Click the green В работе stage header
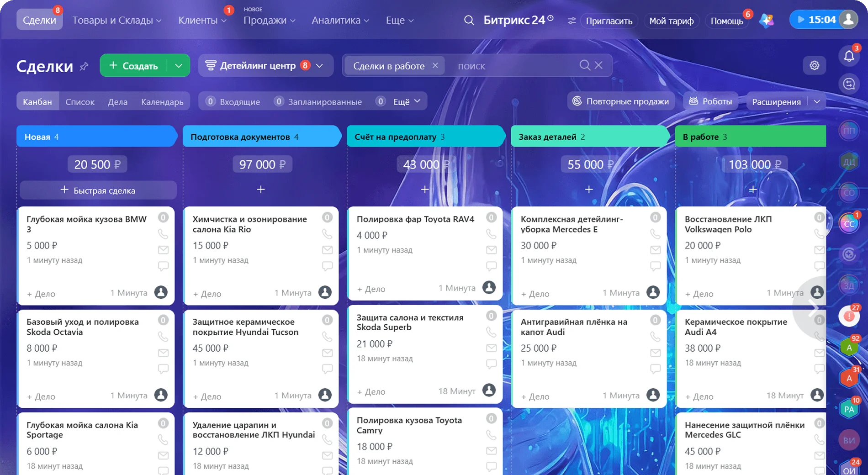This screenshot has width=868, height=475. coord(750,136)
